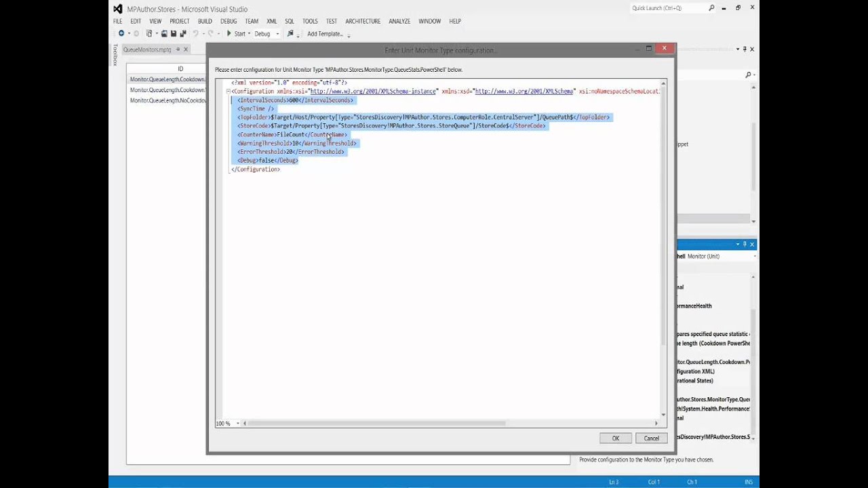Click the Start debugging button label

click(x=240, y=34)
